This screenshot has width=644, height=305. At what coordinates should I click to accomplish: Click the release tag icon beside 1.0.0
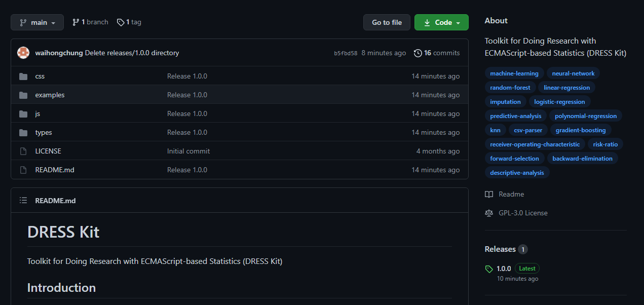(489, 269)
